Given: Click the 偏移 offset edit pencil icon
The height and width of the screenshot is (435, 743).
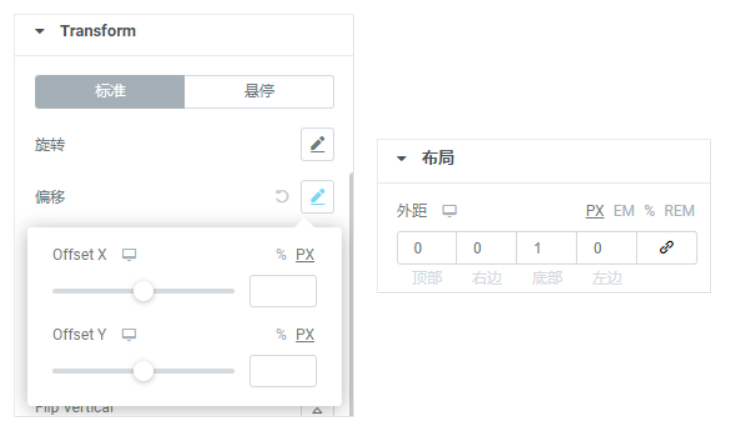Looking at the screenshot, I should click(x=317, y=197).
